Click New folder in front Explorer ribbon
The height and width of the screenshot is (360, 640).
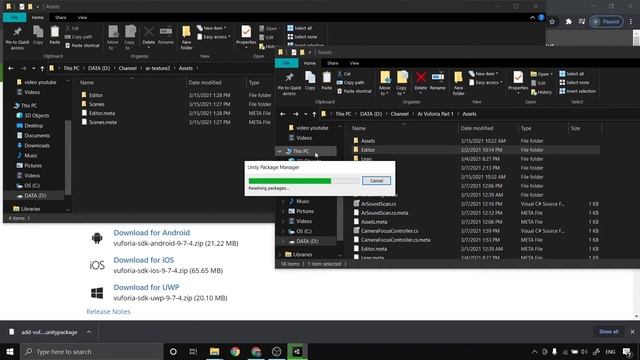tap(458, 84)
